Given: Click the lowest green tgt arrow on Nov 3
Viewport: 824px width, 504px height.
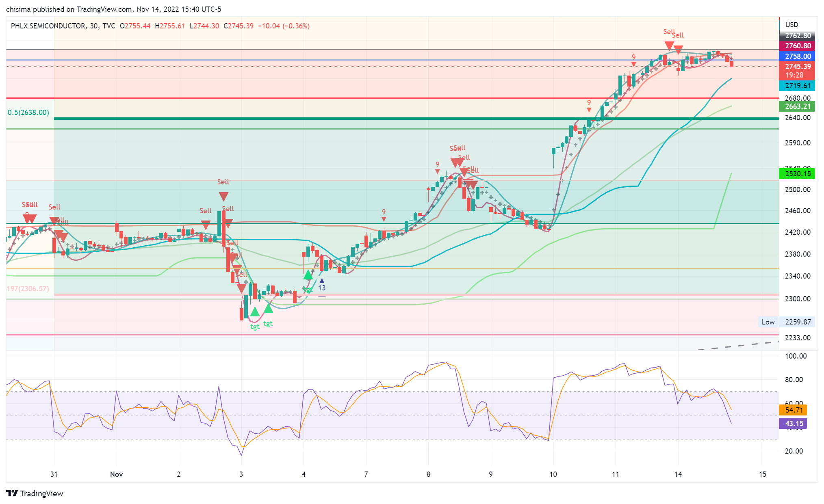Looking at the screenshot, I should point(255,312).
